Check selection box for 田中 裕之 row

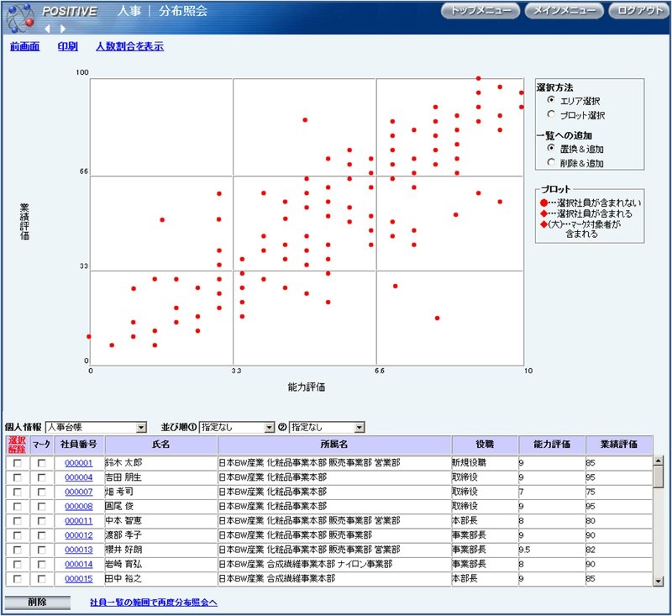[18, 579]
